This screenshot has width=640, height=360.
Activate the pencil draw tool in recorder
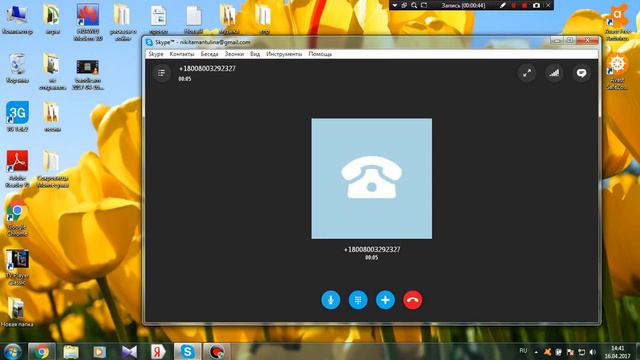[x=503, y=5]
